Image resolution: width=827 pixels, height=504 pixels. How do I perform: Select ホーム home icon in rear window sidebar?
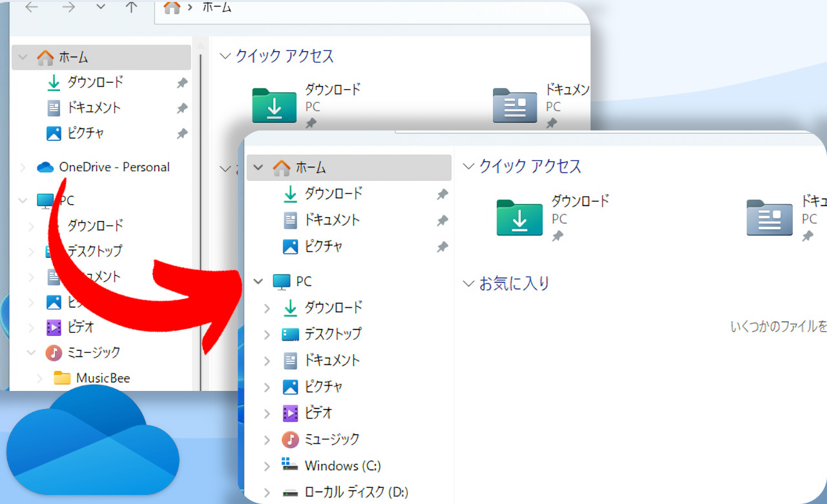tap(45, 58)
